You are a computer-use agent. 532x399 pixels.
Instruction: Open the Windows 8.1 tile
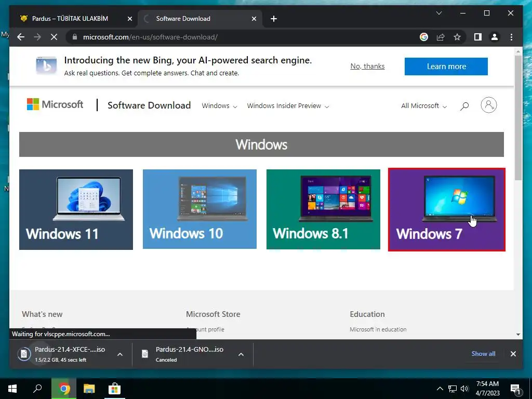pos(323,209)
